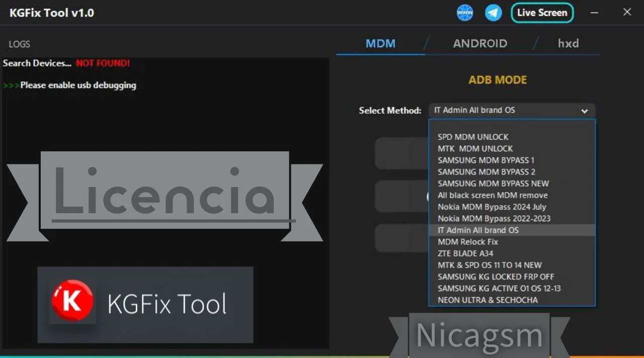Image resolution: width=644 pixels, height=358 pixels.
Task: Close the KGFix Tool window
Action: pos(627,12)
